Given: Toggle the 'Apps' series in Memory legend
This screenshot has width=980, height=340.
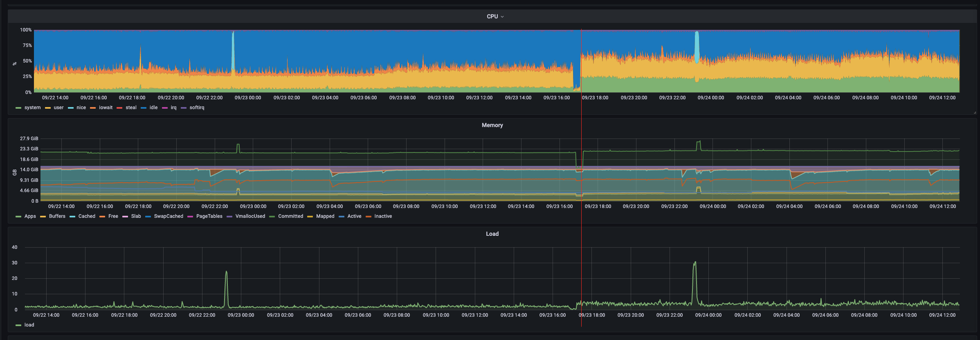Looking at the screenshot, I should tap(30, 216).
